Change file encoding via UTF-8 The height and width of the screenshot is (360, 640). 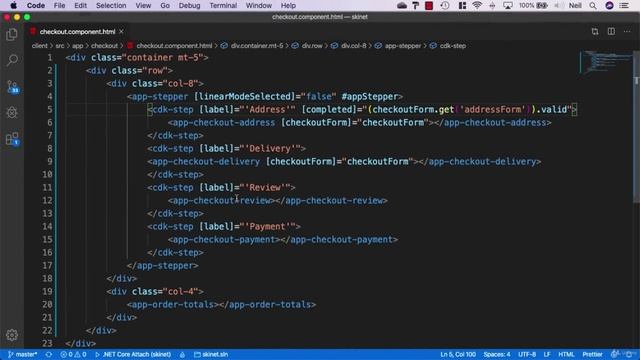click(x=527, y=354)
